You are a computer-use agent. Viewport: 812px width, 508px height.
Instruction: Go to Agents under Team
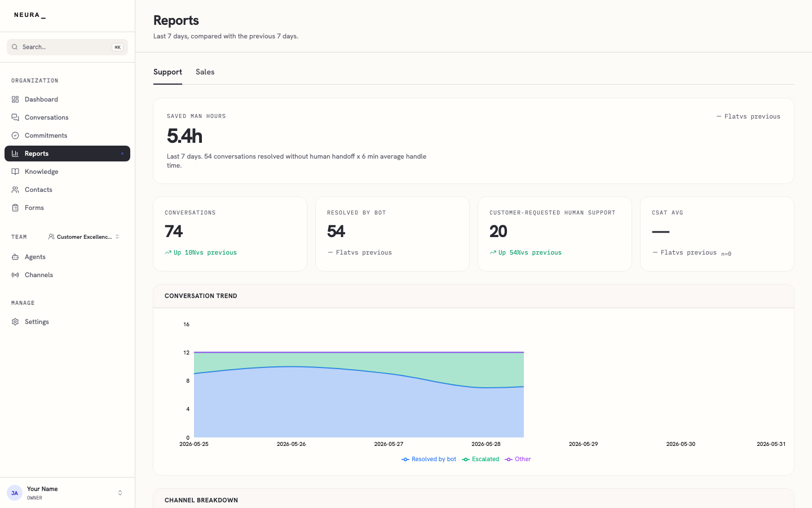pos(67,257)
